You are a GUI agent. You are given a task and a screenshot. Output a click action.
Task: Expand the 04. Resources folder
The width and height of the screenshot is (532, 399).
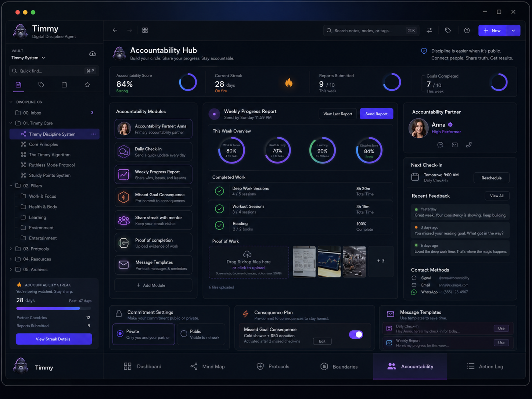coord(11,259)
